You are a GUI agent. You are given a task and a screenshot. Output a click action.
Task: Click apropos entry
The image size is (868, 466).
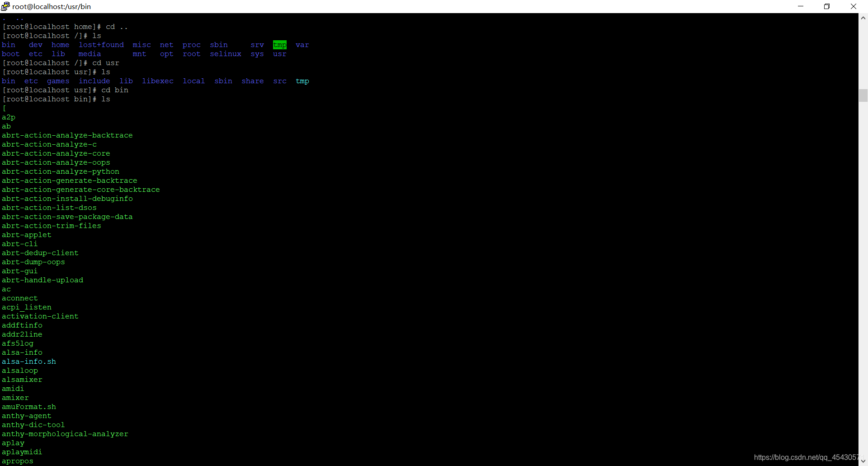click(x=18, y=461)
